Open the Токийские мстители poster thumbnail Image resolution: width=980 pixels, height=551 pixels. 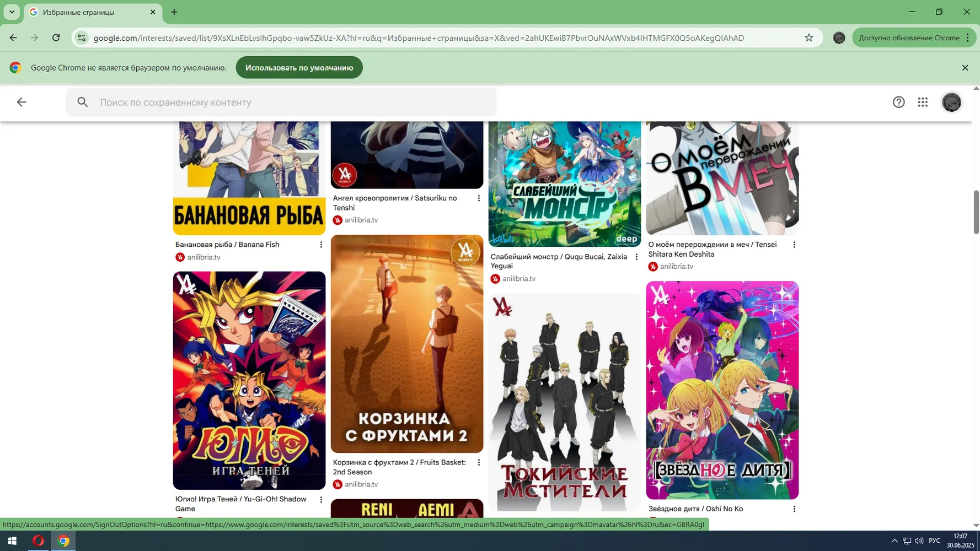pyautogui.click(x=565, y=402)
